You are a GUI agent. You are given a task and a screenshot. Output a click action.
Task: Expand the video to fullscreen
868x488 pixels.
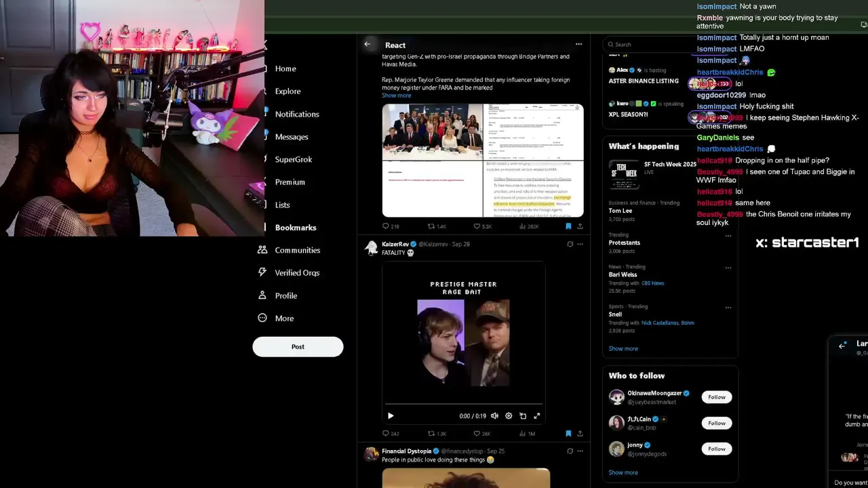pos(537,416)
